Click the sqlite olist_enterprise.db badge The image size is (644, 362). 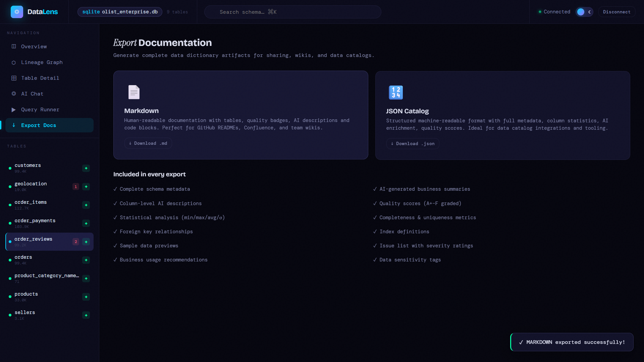[x=120, y=12]
